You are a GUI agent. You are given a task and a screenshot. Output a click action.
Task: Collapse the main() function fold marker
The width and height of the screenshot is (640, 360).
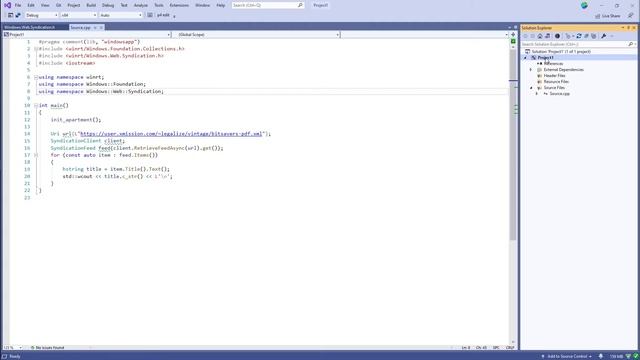tap(36, 106)
